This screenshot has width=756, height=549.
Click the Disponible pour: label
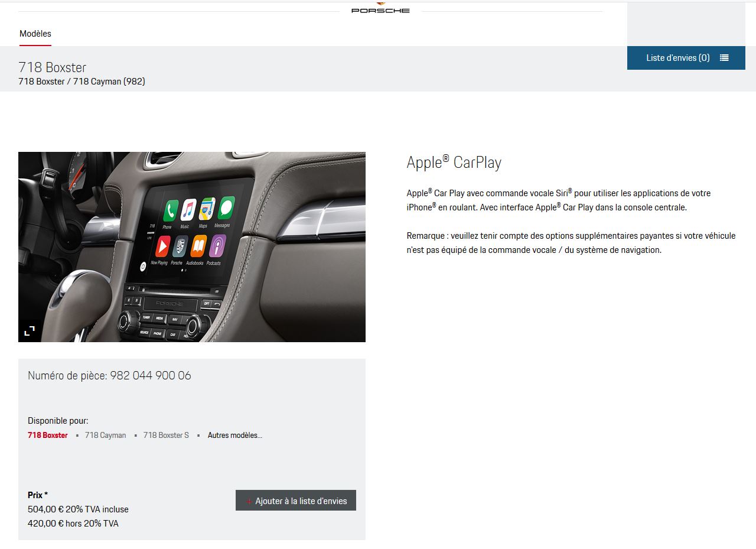pos(58,421)
